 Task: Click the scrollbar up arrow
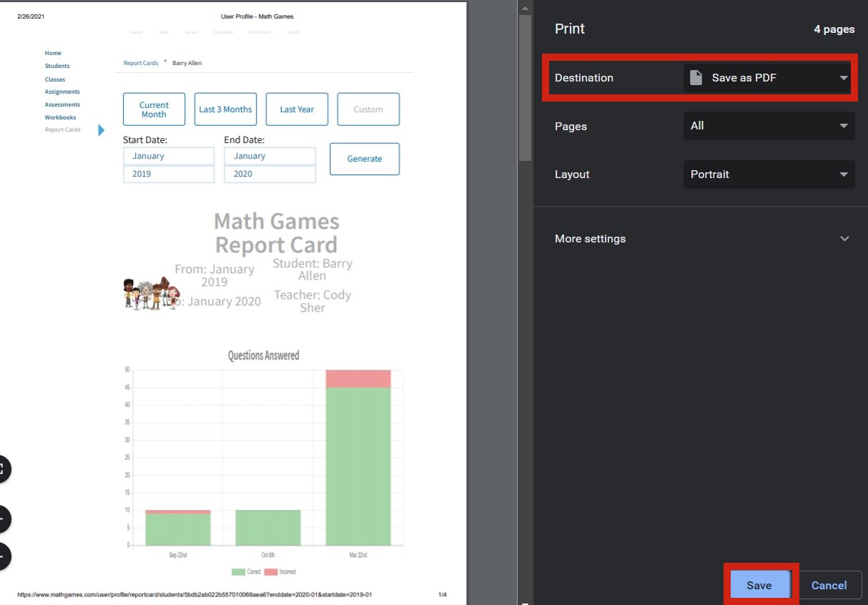point(525,9)
